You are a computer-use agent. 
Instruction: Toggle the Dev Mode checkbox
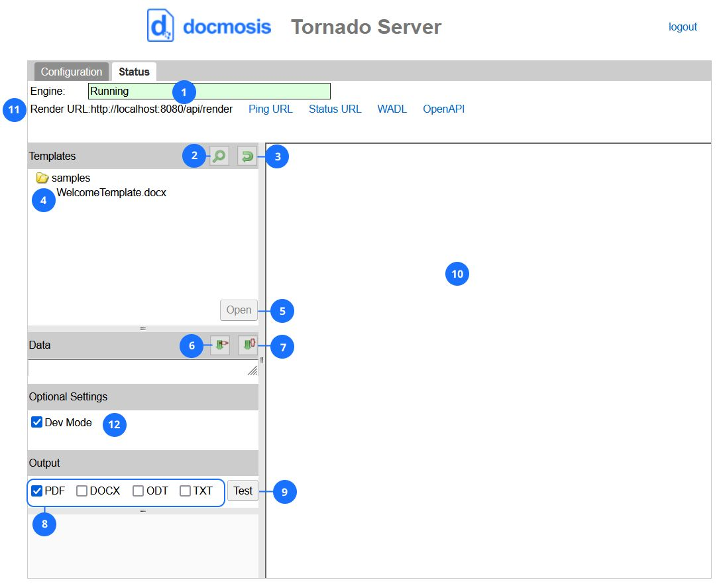point(37,422)
